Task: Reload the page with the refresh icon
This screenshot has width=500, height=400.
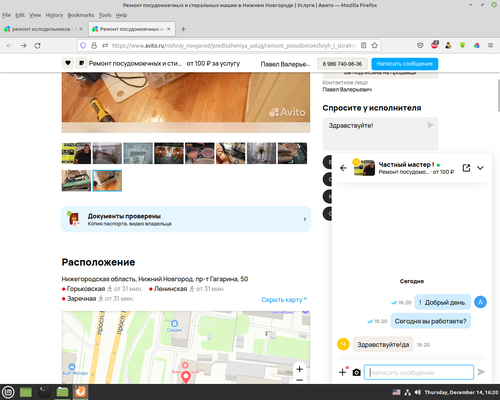Action: 38,45
